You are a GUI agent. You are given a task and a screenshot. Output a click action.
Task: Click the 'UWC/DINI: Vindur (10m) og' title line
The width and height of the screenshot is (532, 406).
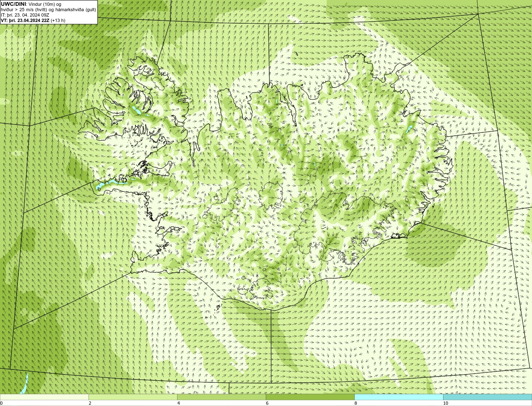[31, 4]
